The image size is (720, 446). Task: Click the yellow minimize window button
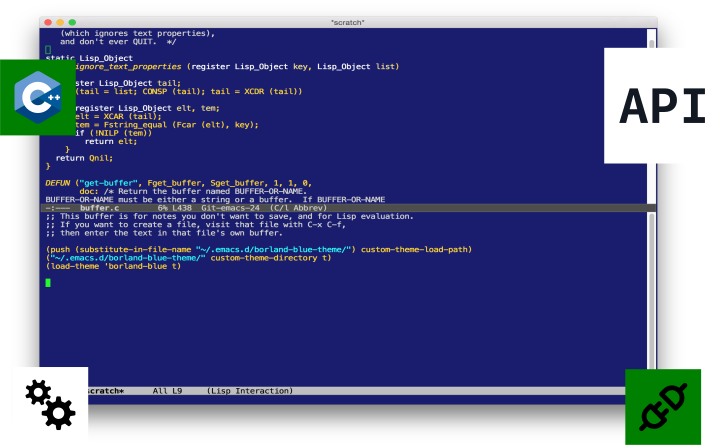coord(60,21)
